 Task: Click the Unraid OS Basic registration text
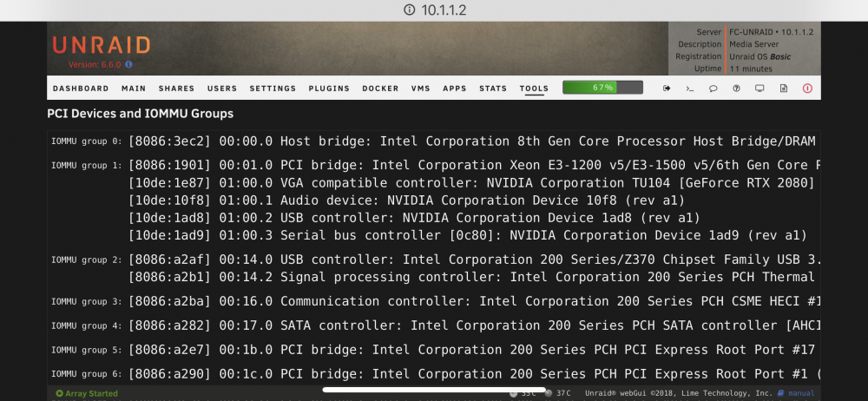click(x=760, y=56)
